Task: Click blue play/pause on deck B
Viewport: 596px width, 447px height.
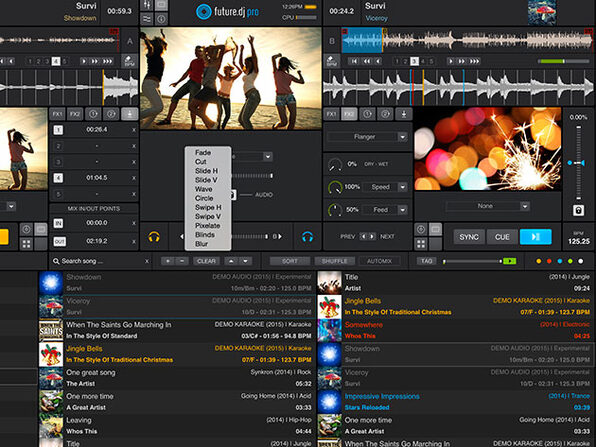Action: [536, 237]
